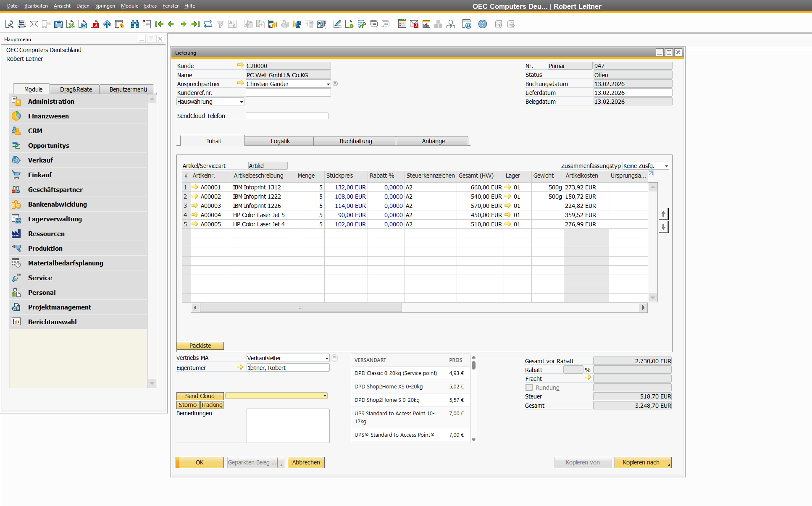This screenshot has height=506, width=812.
Task: Send the document by email envelope icon
Action: 34,24
